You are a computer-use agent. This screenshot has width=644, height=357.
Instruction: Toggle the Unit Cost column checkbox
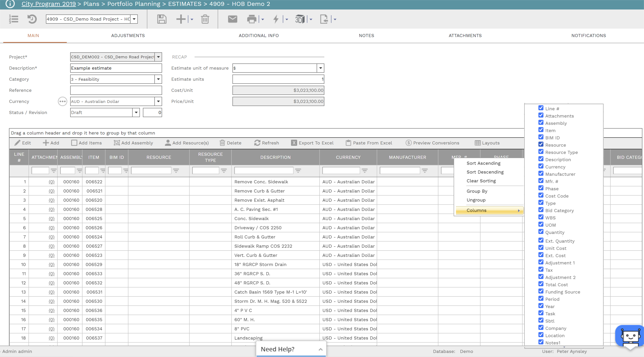coord(541,247)
